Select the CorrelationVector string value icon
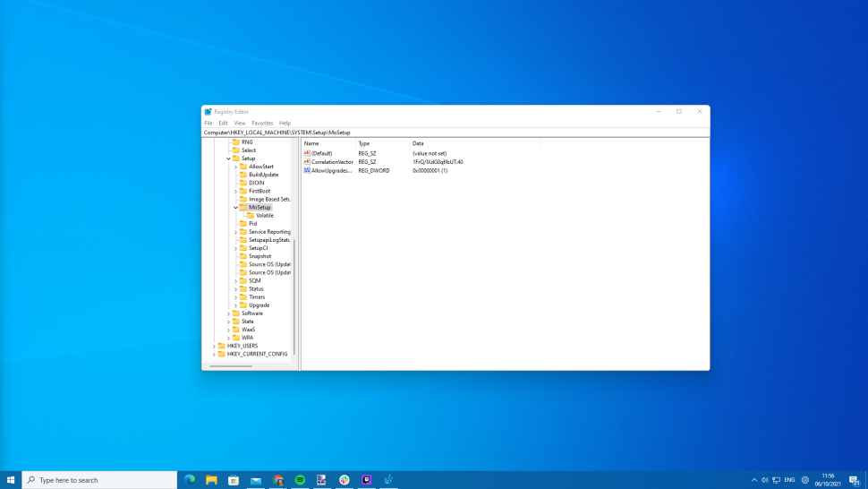The width and height of the screenshot is (868, 489). [x=307, y=162]
